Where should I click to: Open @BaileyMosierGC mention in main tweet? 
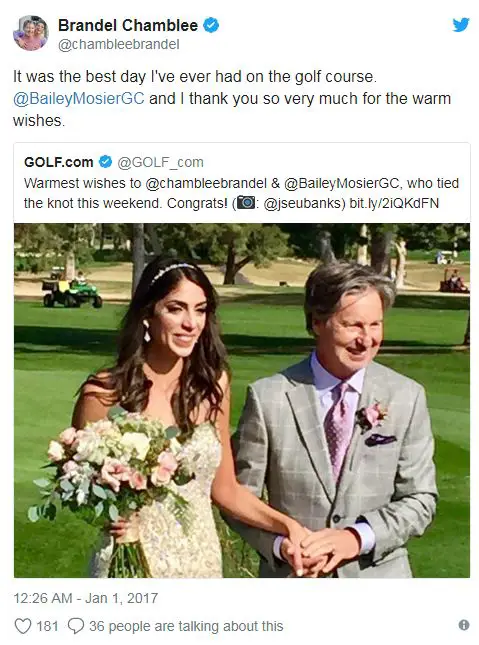(79, 99)
